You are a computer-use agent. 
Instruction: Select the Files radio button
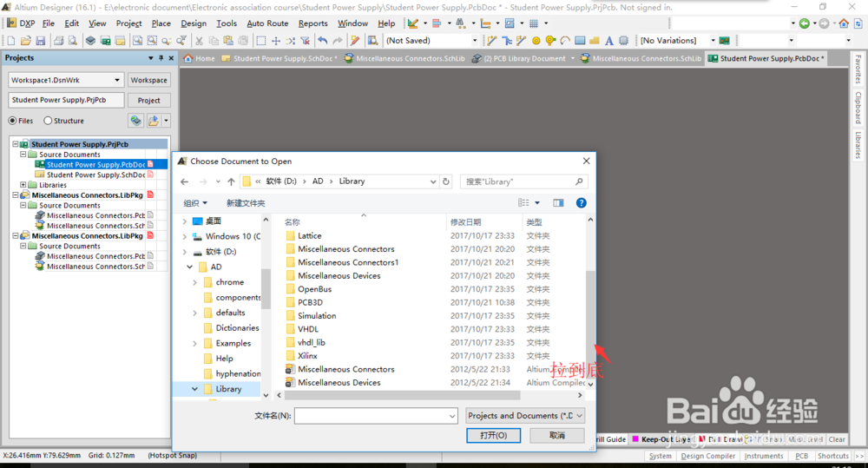tap(12, 121)
